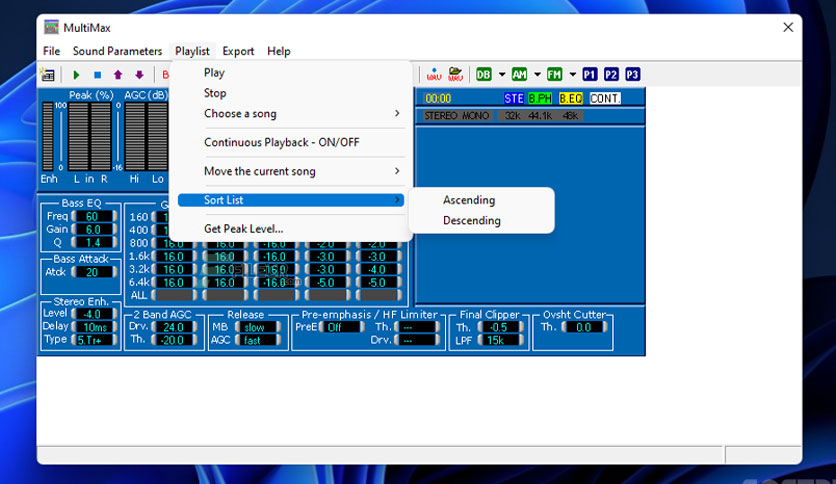Click the purple down arrow toolbar icon
The image size is (836, 484).
(139, 75)
